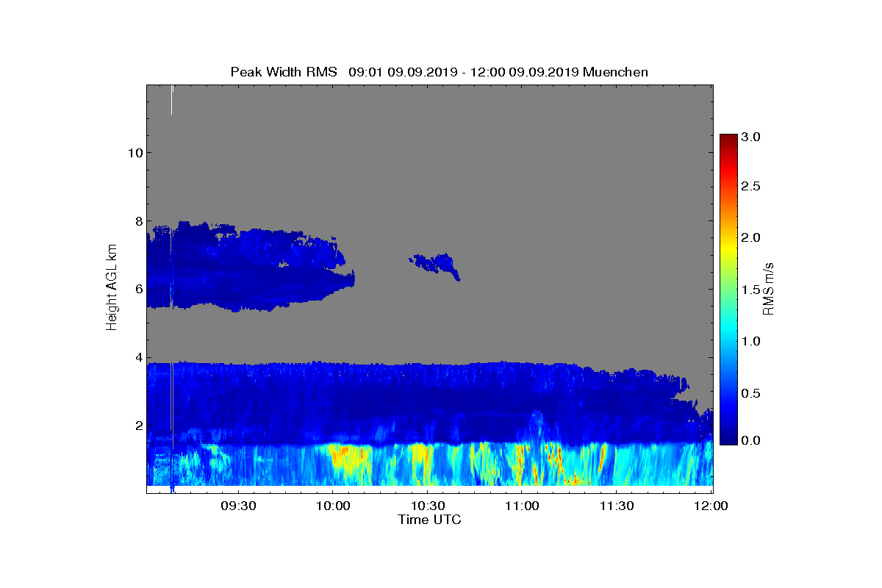Viewport: 882px width, 588px height.
Task: Click the height tick label 8
Action: 137,220
